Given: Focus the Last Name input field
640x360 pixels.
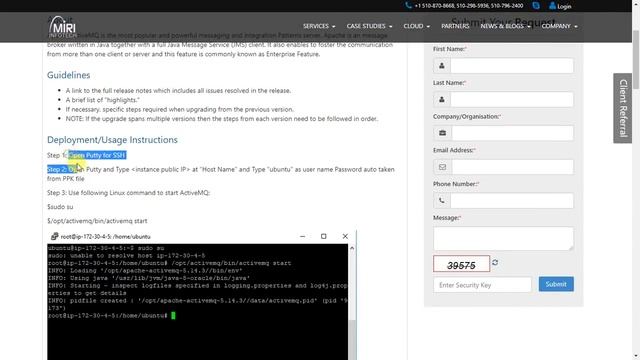Looking at the screenshot, I should tap(511, 100).
